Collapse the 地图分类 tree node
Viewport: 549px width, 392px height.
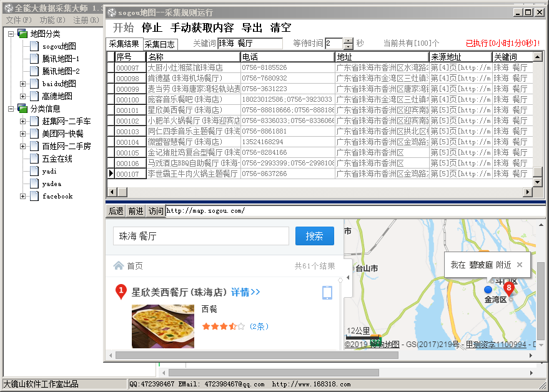click(11, 34)
